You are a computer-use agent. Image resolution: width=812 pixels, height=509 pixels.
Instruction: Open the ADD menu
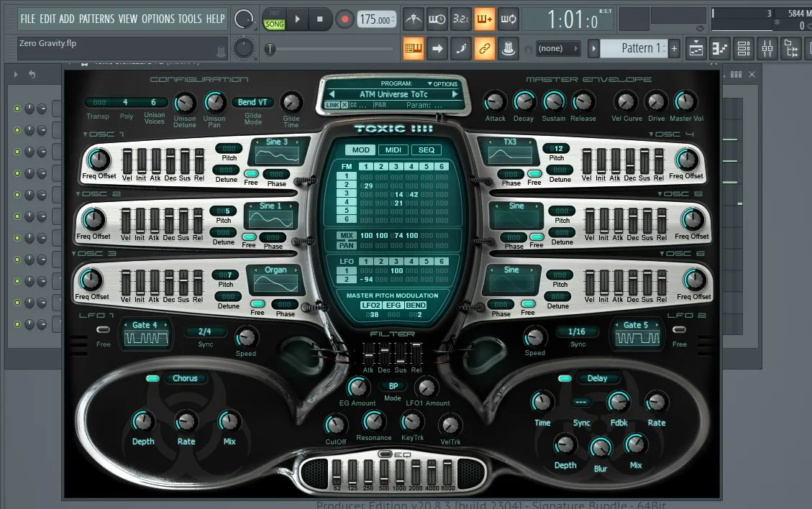[67, 19]
